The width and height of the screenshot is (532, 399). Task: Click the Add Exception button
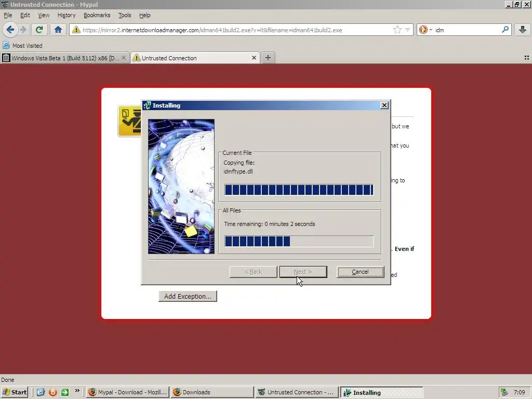pyautogui.click(x=188, y=296)
